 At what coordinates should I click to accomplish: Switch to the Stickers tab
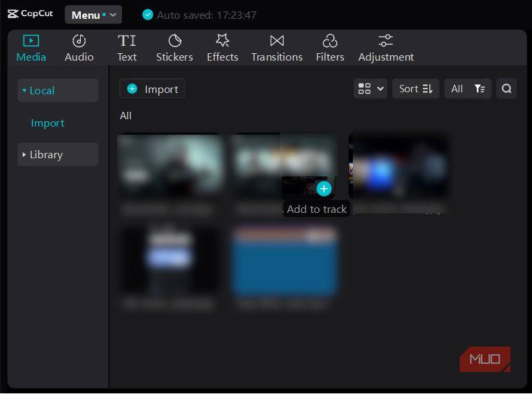174,48
